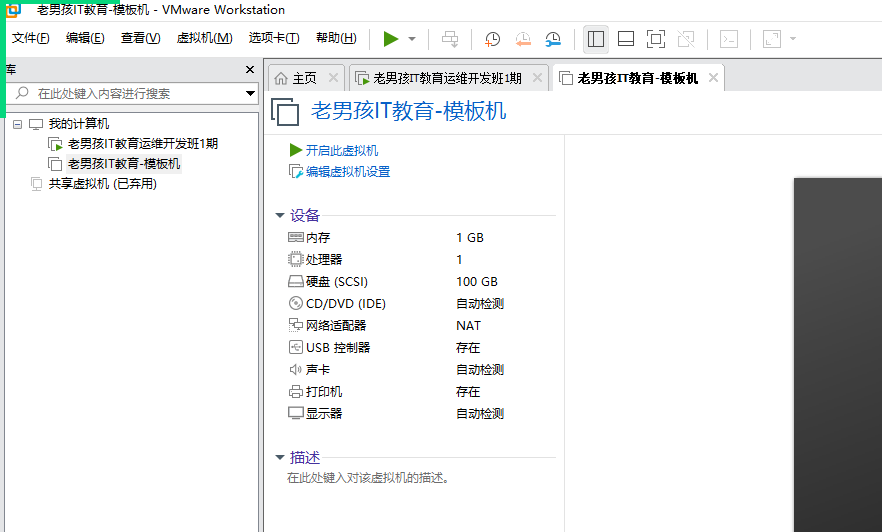Collapse the 描述 section

point(280,458)
